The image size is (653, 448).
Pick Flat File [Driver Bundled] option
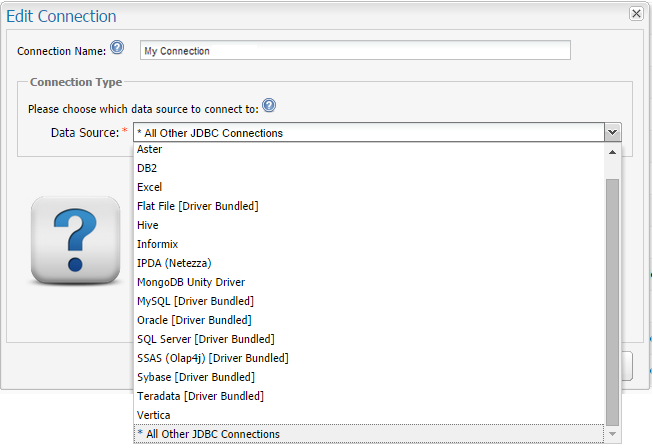(197, 206)
